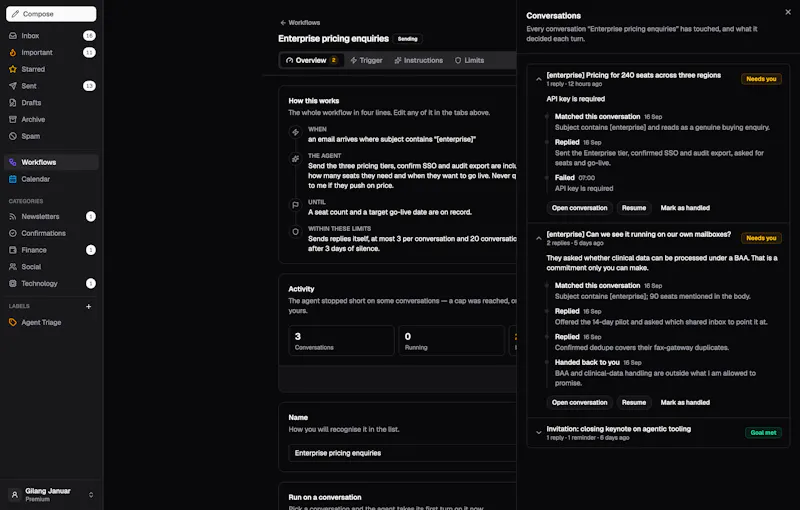Click the Compose button
The width and height of the screenshot is (800, 510).
pos(51,14)
